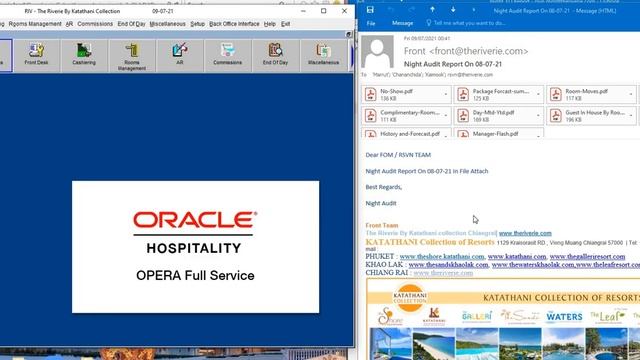The image size is (640, 360).
Task: Minimize the OPERA window
Action: tap(303, 11)
